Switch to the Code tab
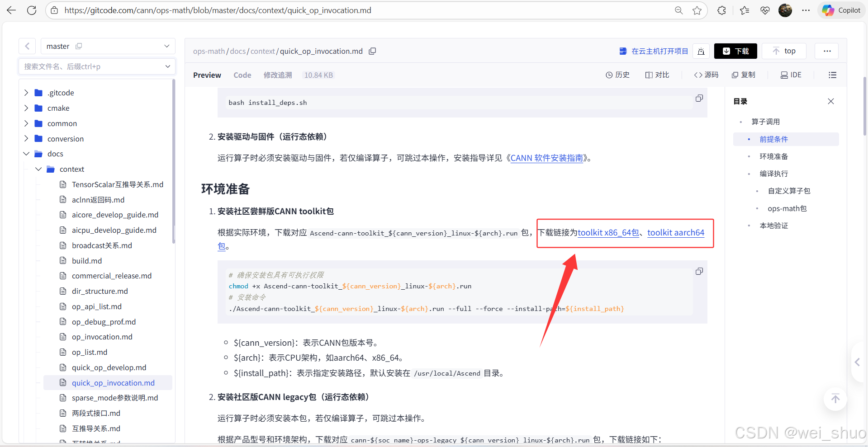The height and width of the screenshot is (447, 868). click(x=242, y=75)
